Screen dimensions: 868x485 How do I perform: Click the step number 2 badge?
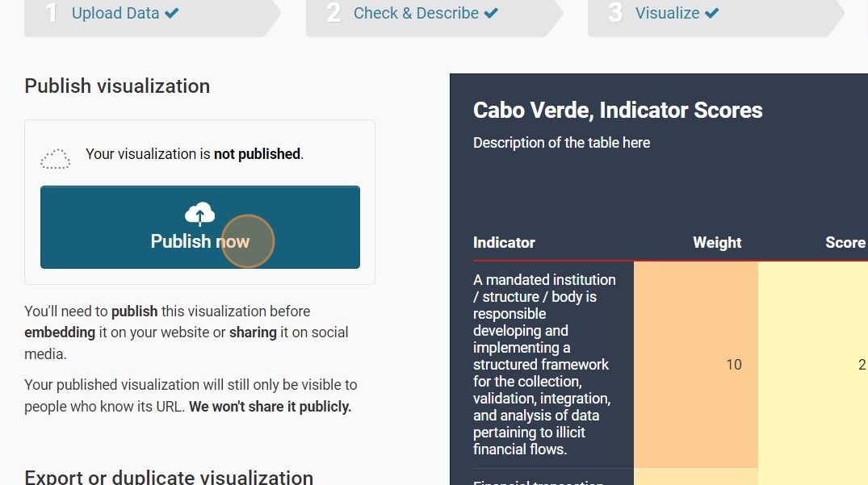[x=333, y=13]
